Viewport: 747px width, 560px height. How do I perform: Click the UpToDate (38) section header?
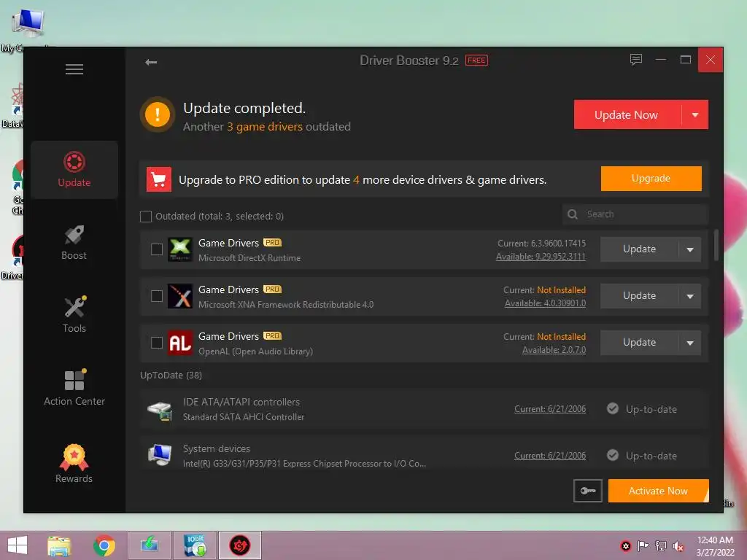[171, 376]
